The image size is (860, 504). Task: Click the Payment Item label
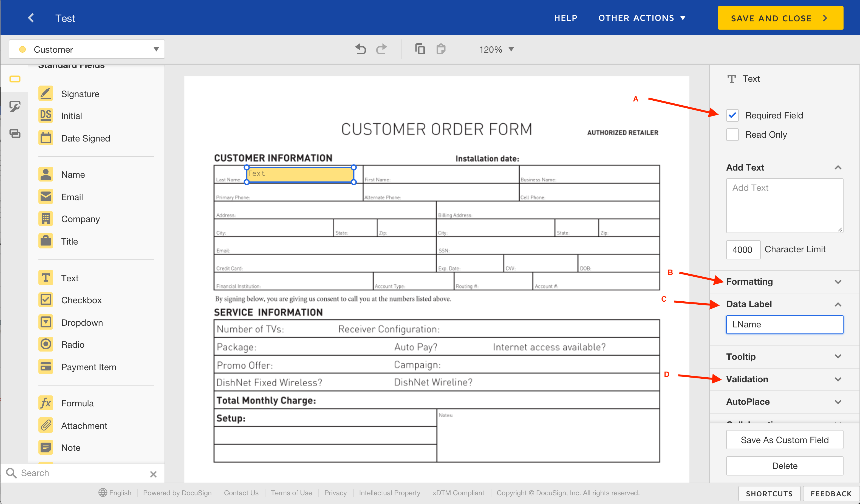[x=88, y=367]
